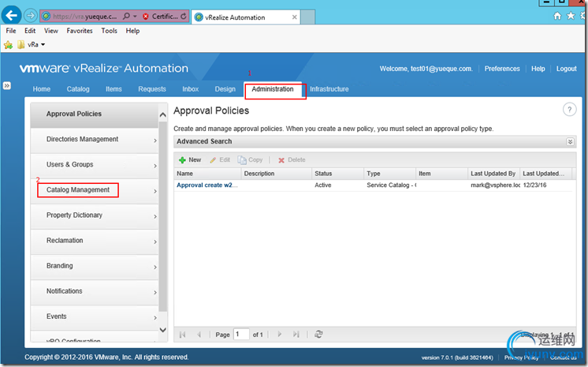Open the 'Approval create w2...' policy
588x367 pixels.
coord(207,185)
